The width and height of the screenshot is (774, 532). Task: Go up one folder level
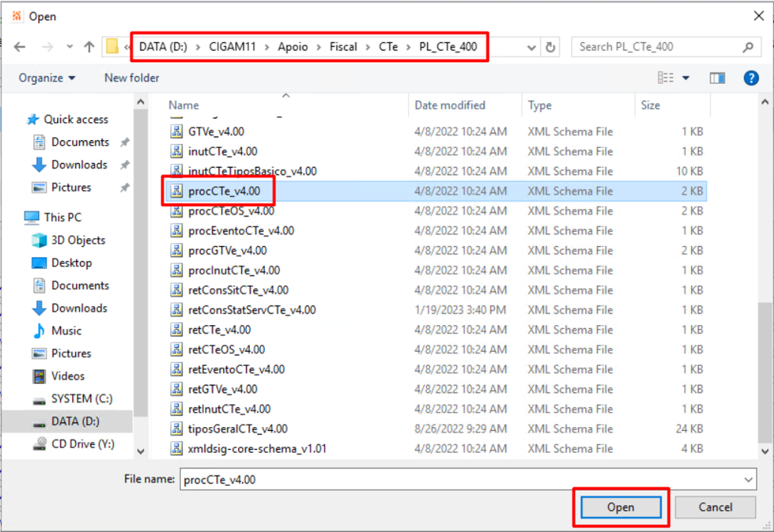pyautogui.click(x=89, y=47)
